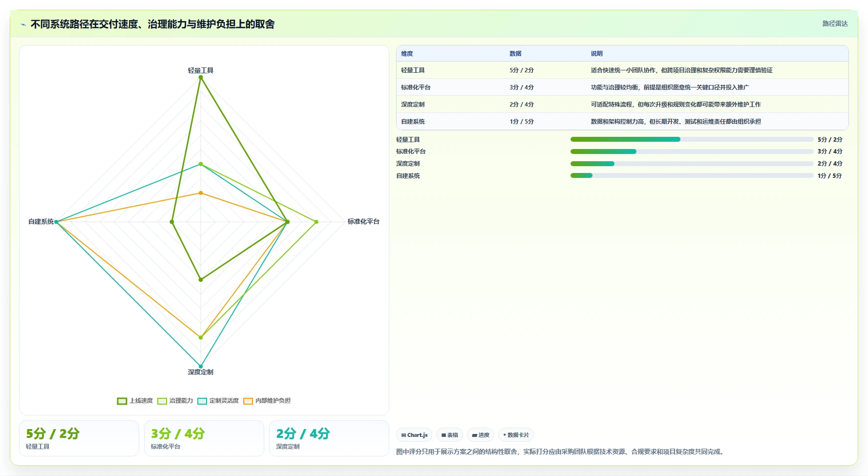Click the blue icon before the card title

23,24
